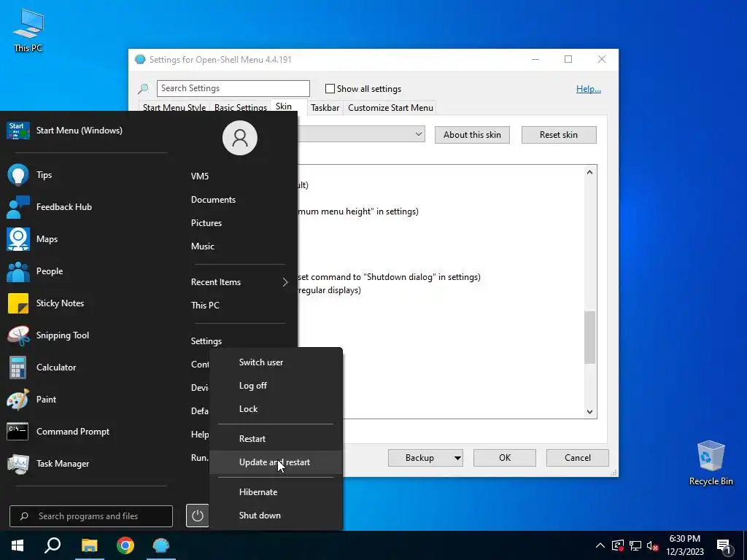
Task: Open network tray icon
Action: click(635, 545)
